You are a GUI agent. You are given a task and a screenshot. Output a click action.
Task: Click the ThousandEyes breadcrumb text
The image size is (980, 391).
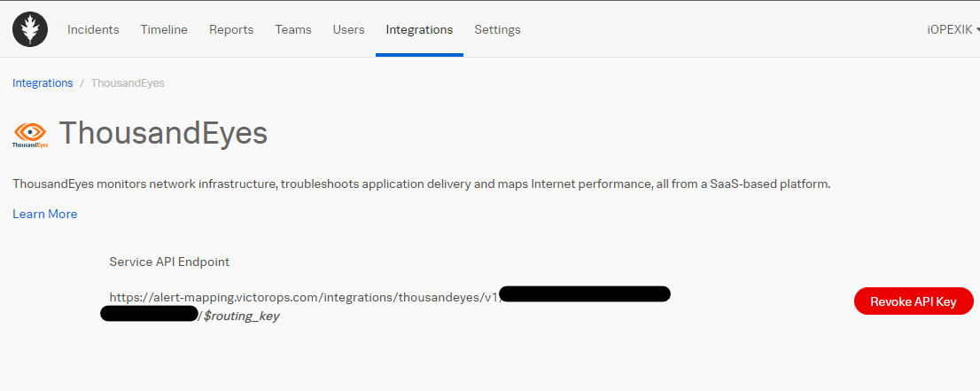tap(128, 83)
